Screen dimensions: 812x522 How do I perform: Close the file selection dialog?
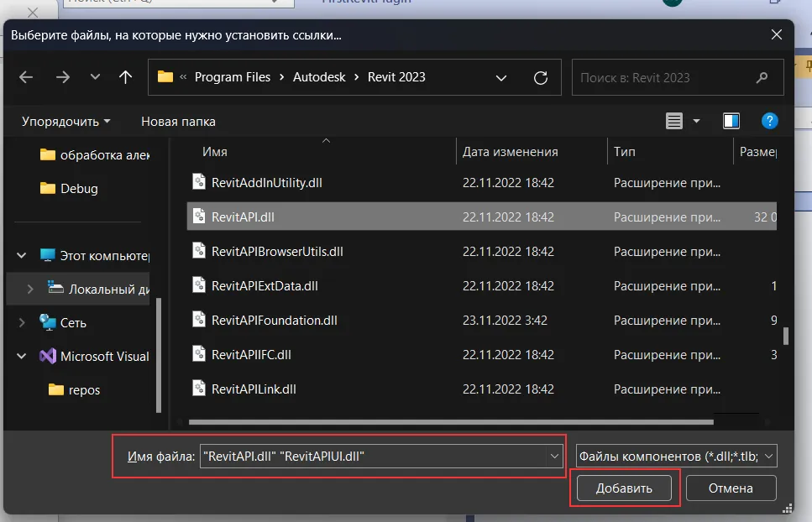776,34
